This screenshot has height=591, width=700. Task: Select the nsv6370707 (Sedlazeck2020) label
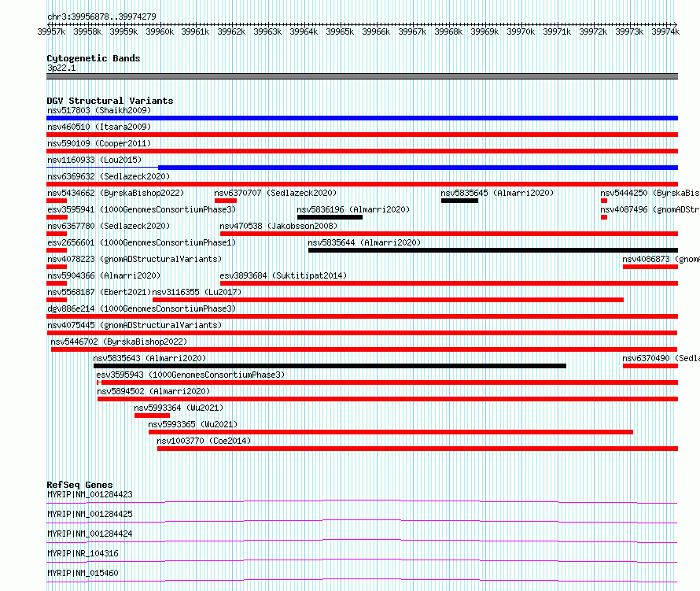[275, 193]
